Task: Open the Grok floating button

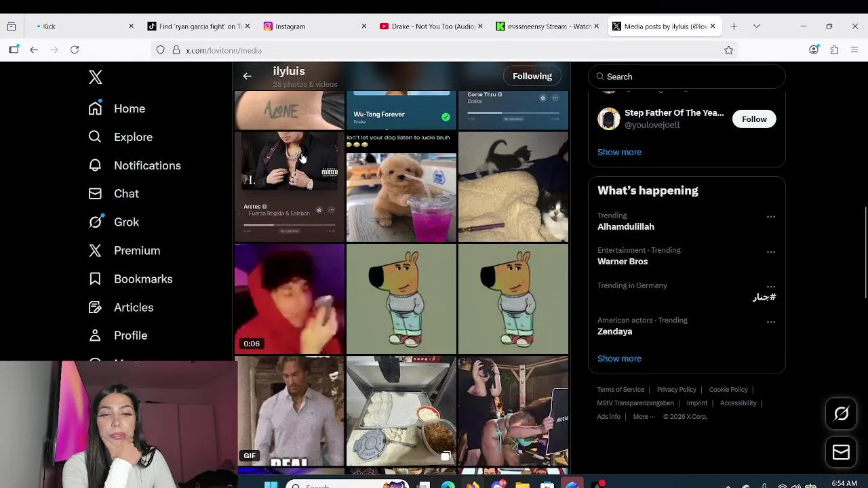Action: click(x=841, y=413)
